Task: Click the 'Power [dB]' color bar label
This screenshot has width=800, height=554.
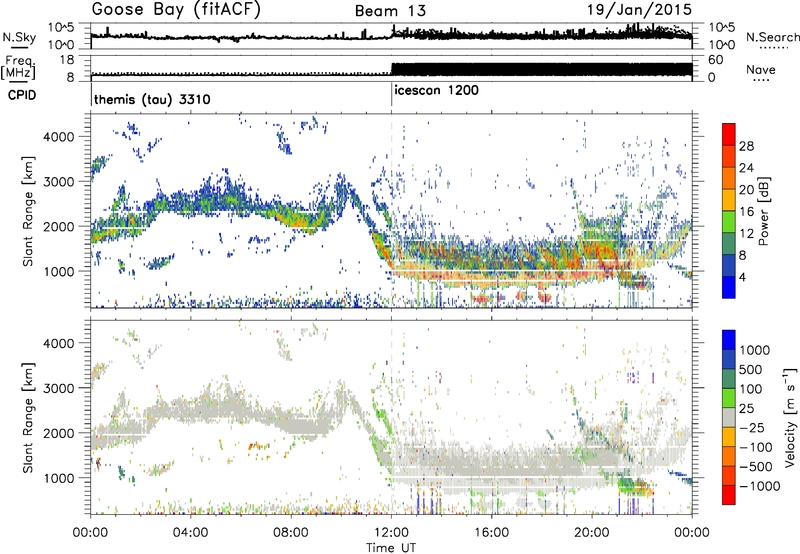Action: (764, 211)
